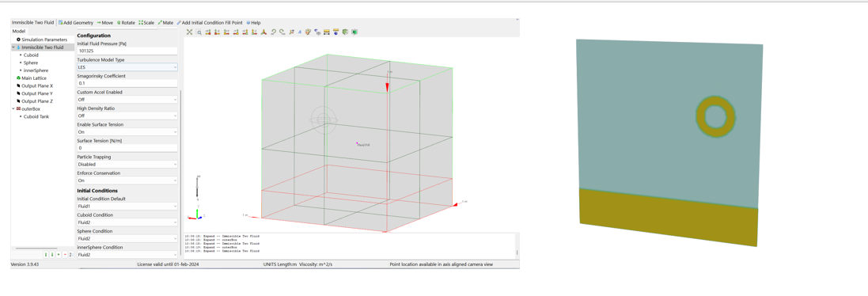Image resolution: width=868 pixels, height=296 pixels.
Task: Click the green plus add item icon
Action: (58, 255)
